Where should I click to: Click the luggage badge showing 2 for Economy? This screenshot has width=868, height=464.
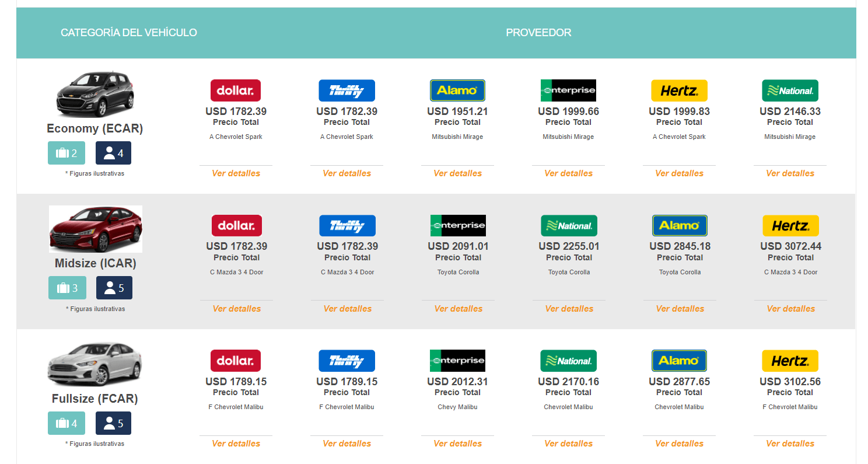tap(66, 153)
